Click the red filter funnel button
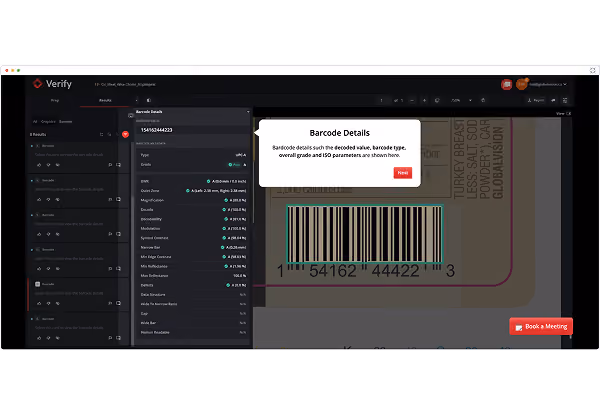600x413 pixels. click(125, 134)
